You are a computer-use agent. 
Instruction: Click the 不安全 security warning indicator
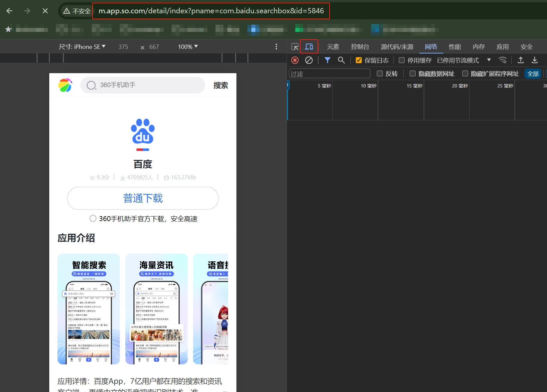pyautogui.click(x=77, y=11)
